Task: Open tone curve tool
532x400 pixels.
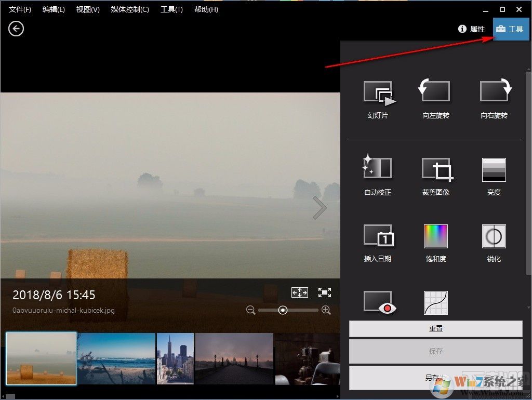Action: point(436,303)
